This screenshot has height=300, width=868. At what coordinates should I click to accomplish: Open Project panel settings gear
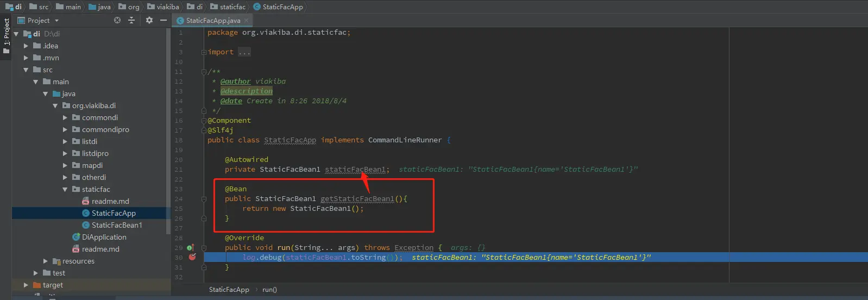(149, 20)
